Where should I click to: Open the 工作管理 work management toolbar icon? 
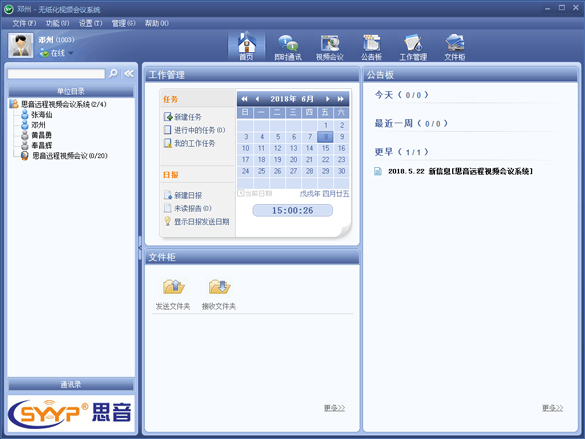coord(413,47)
